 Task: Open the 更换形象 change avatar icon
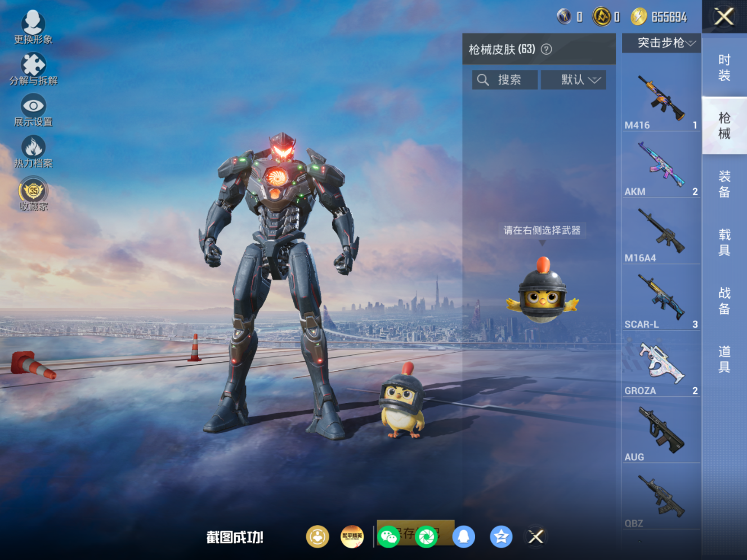pos(33,27)
